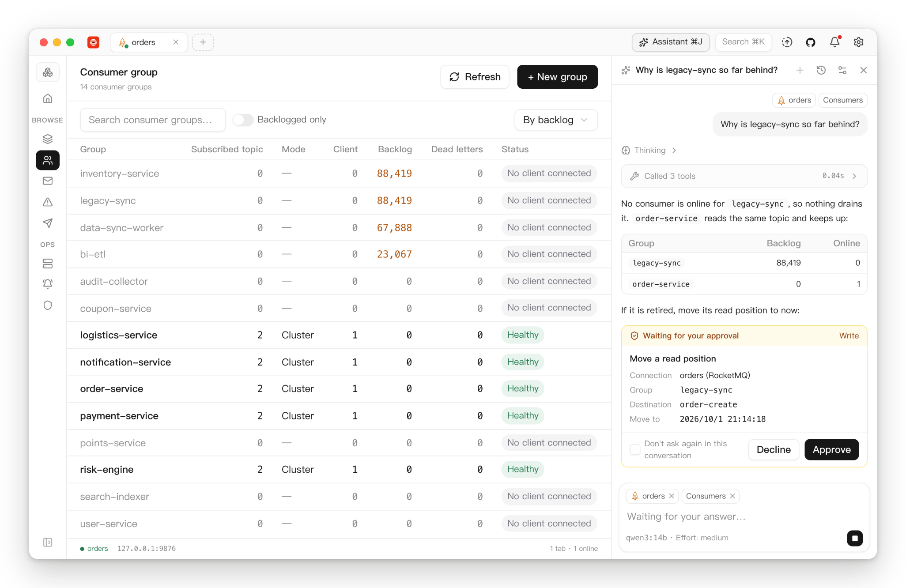
Task: Open the alert bell icon under OPS
Action: click(48, 284)
